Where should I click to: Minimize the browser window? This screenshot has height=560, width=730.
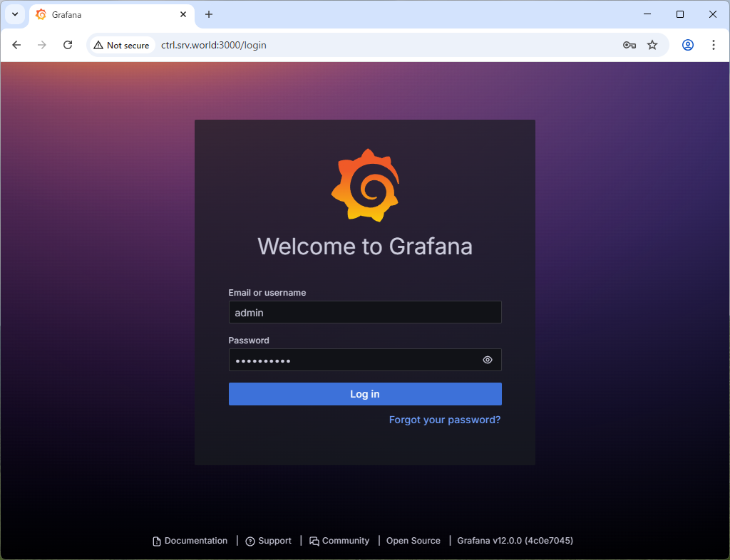click(647, 14)
